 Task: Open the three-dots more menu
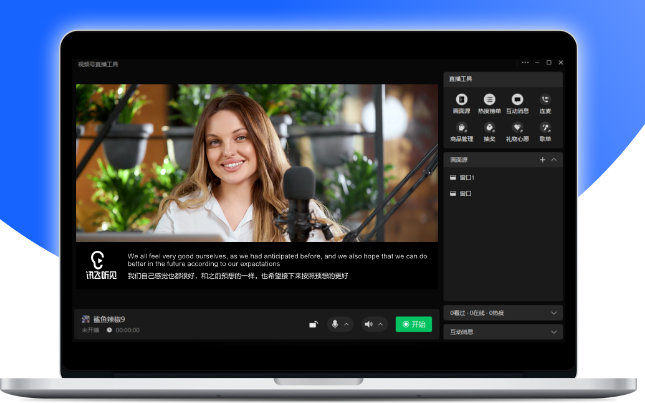pyautogui.click(x=526, y=63)
